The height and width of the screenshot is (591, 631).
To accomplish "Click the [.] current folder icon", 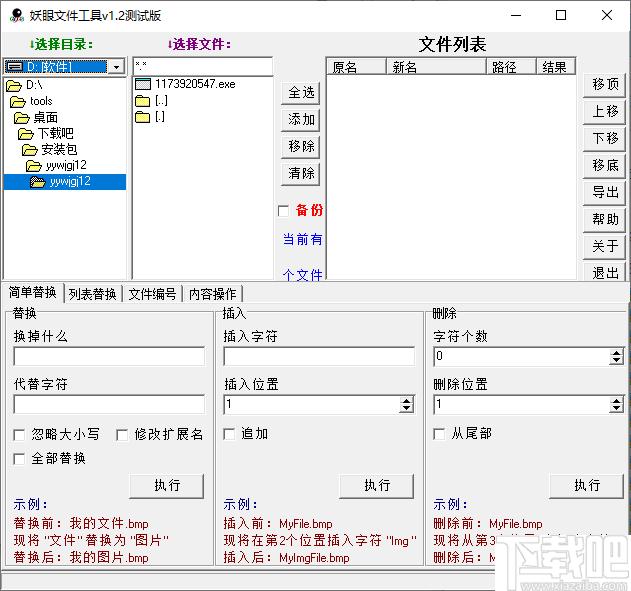I will [142, 117].
